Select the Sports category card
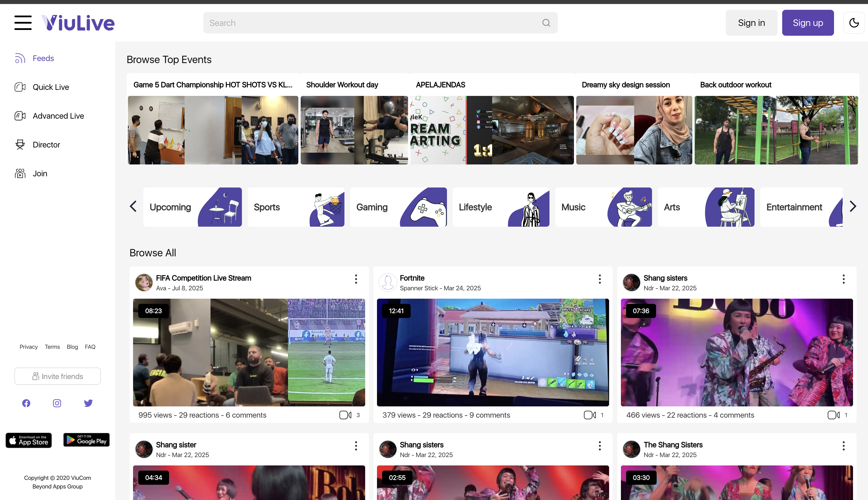The image size is (868, 500). (x=296, y=207)
